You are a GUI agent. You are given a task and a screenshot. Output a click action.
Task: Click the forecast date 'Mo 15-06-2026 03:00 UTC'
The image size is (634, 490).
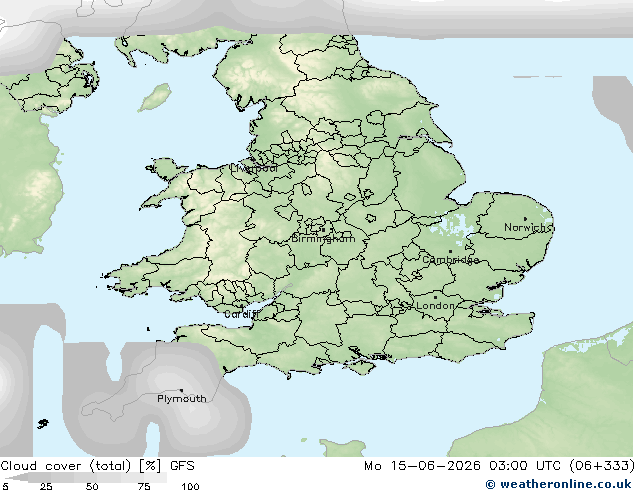pyautogui.click(x=462, y=466)
